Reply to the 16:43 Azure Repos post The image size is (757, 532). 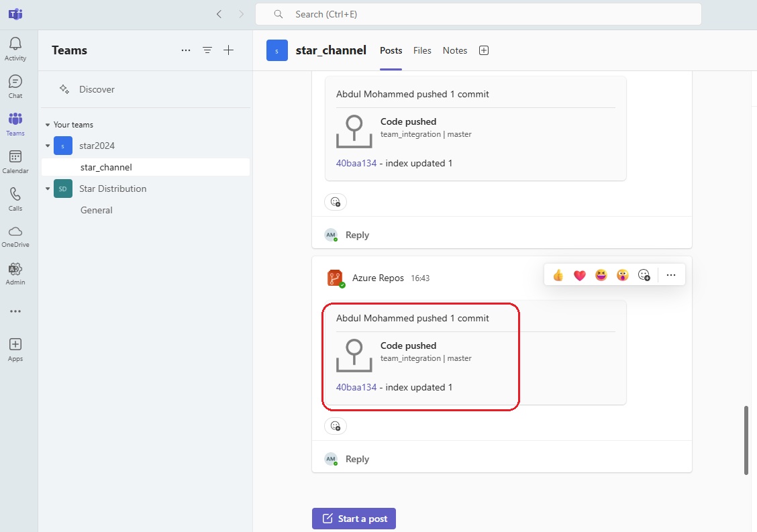[357, 459]
